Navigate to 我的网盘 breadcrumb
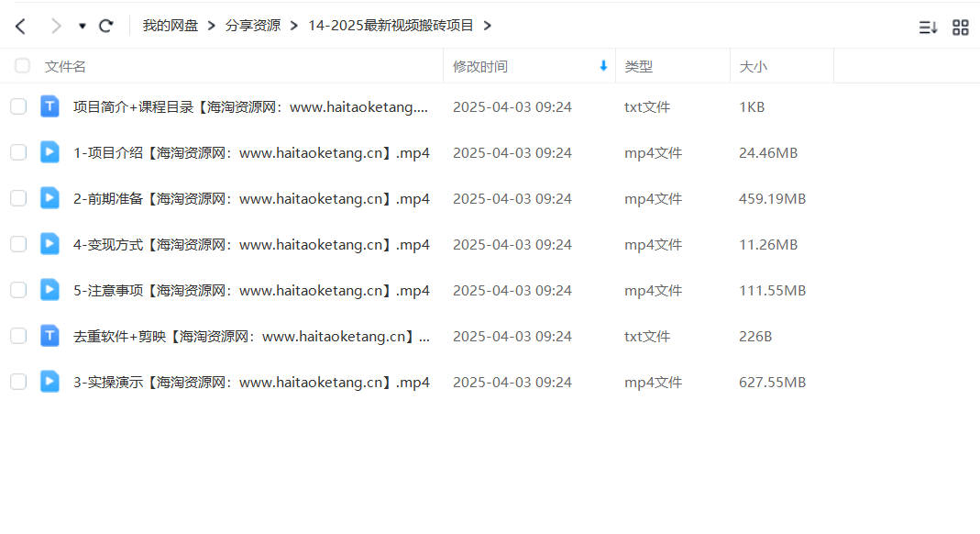Image resolution: width=980 pixels, height=534 pixels. tap(170, 26)
